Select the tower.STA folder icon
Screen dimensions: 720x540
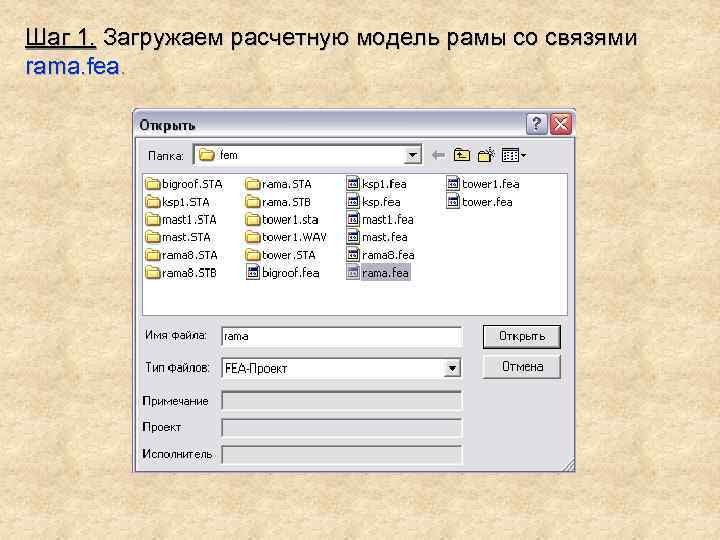pos(253,255)
